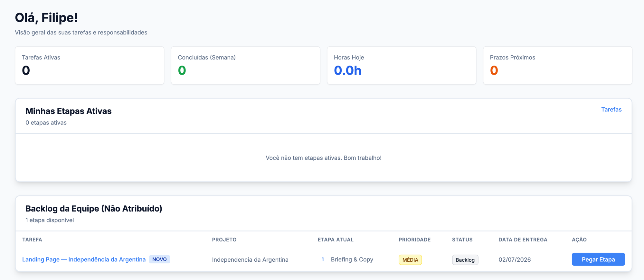Select the Concluídas (Semana) card
The width and height of the screenshot is (644, 280).
point(245,66)
